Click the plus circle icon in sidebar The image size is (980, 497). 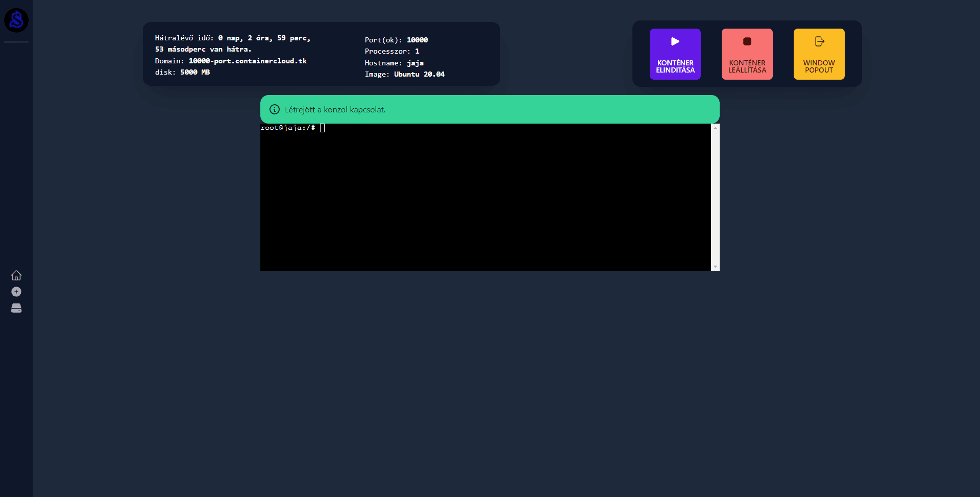tap(16, 292)
